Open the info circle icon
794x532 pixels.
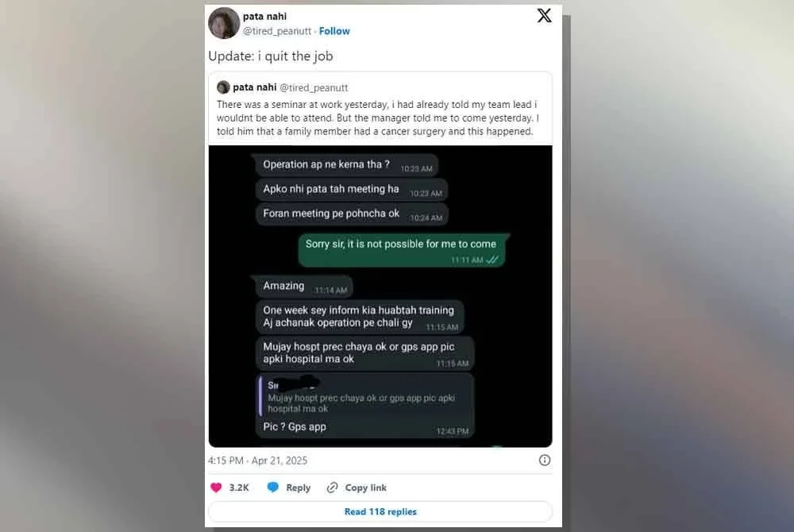click(545, 460)
